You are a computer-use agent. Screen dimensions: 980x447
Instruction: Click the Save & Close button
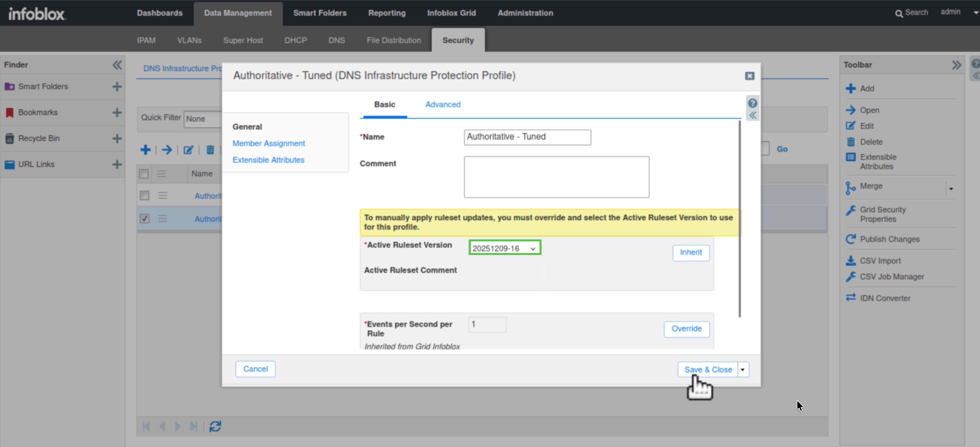[708, 369]
